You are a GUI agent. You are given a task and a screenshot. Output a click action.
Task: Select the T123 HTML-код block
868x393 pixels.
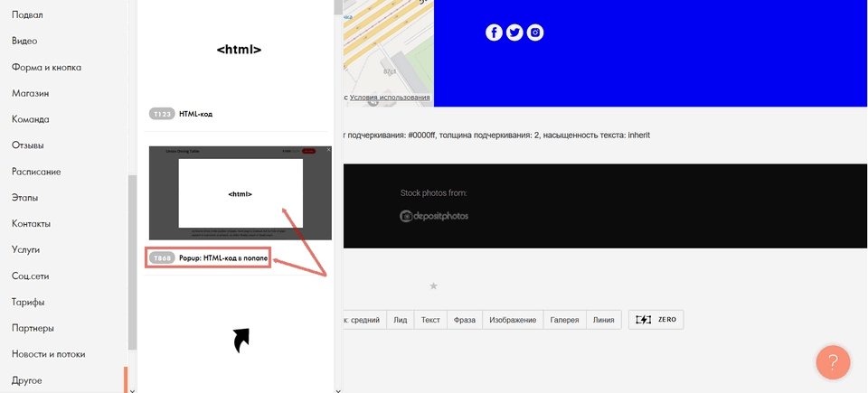click(x=195, y=114)
